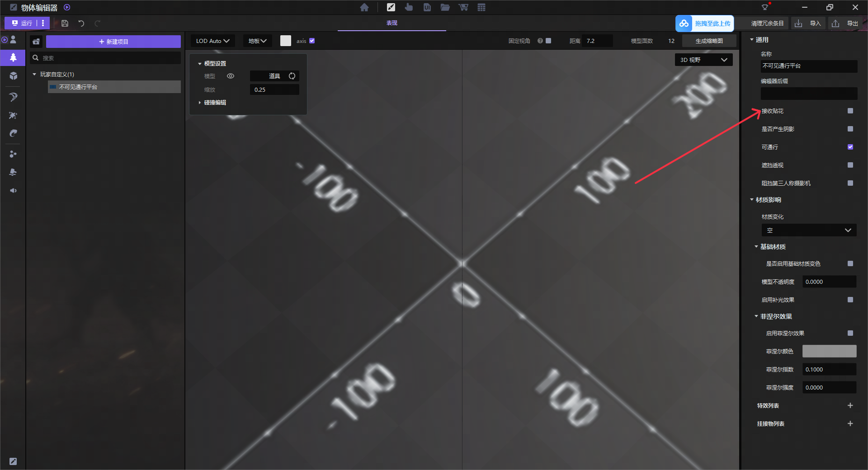Open the LOD Auto dropdown
Screen dimensions: 868x470
click(x=212, y=41)
